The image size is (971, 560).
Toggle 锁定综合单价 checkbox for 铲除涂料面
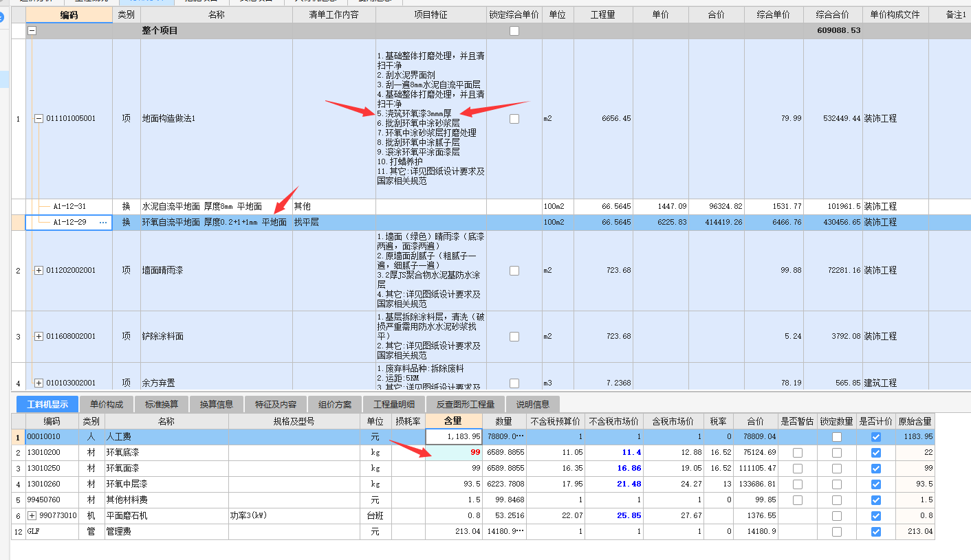(x=514, y=337)
